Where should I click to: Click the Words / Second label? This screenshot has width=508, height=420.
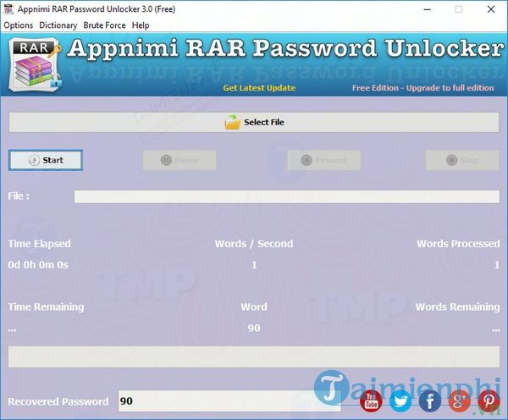tap(254, 244)
